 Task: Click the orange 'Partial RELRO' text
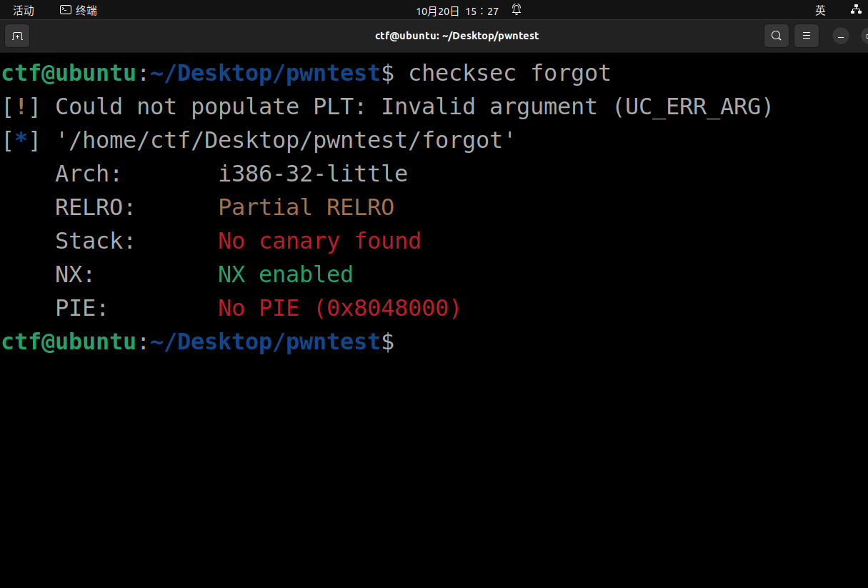(x=306, y=207)
